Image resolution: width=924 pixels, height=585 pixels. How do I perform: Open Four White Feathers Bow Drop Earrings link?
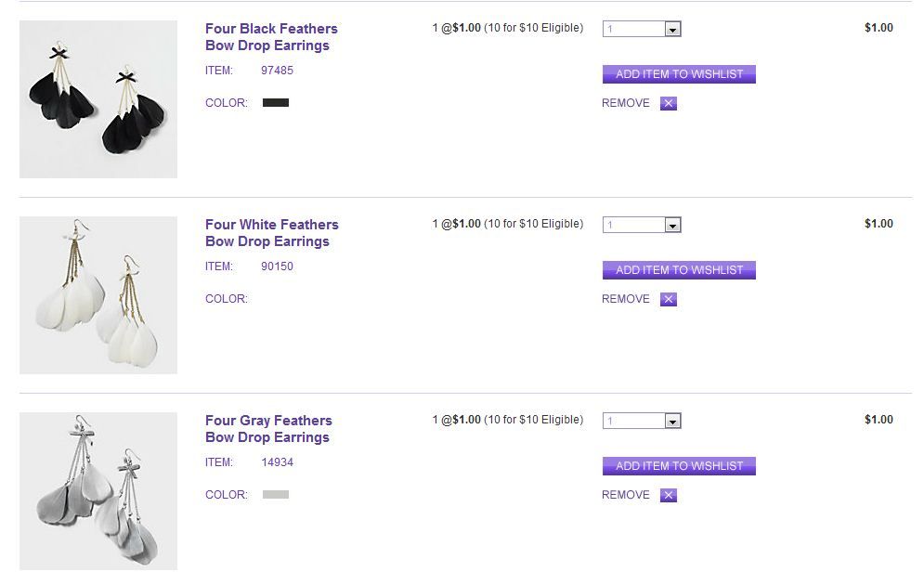271,233
